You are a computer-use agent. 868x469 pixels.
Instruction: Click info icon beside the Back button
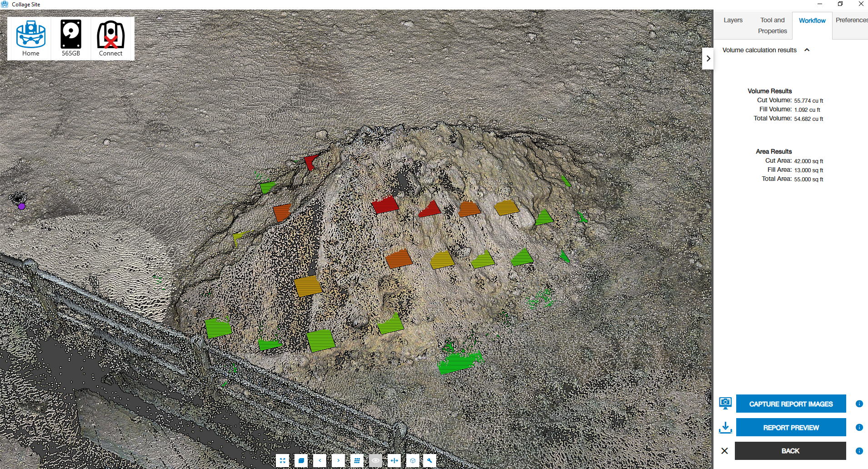click(859, 451)
